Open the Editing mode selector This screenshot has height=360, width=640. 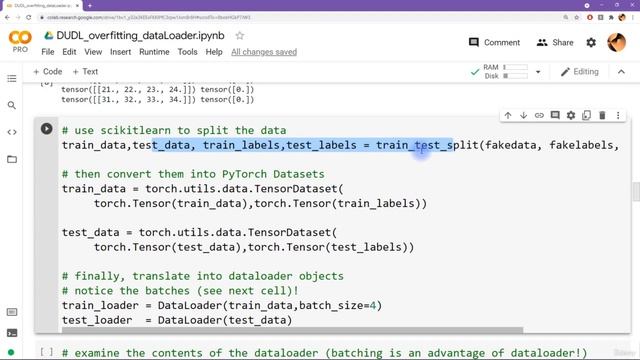pos(580,72)
